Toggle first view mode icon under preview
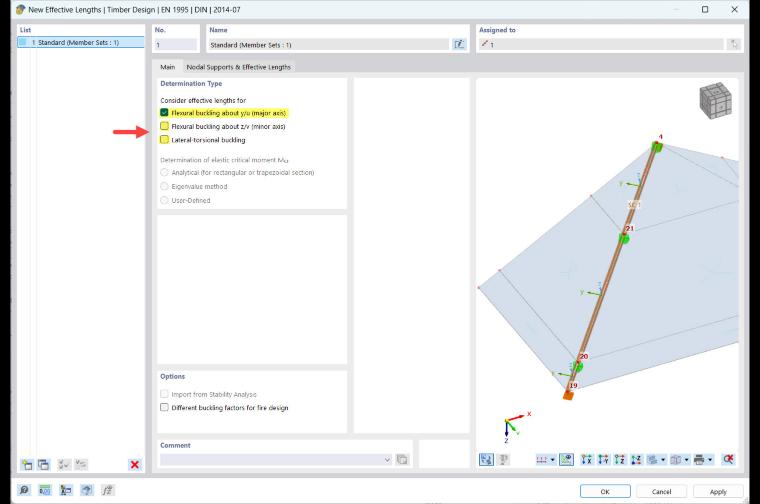Screen dimensions: 760x504 tap(486, 459)
